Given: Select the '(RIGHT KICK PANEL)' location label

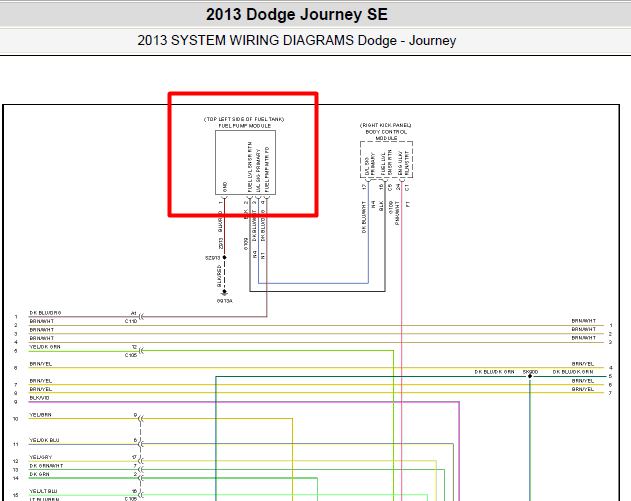Looking at the screenshot, I should tap(386, 125).
